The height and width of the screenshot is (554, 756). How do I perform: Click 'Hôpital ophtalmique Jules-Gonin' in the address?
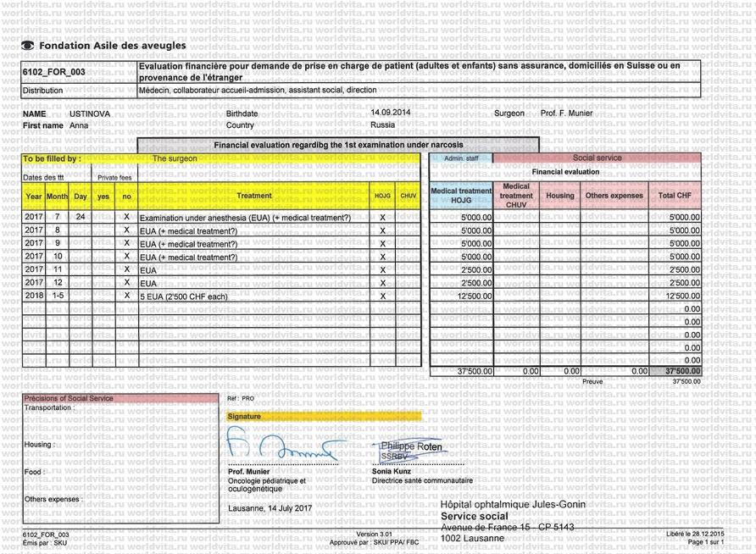(x=513, y=504)
